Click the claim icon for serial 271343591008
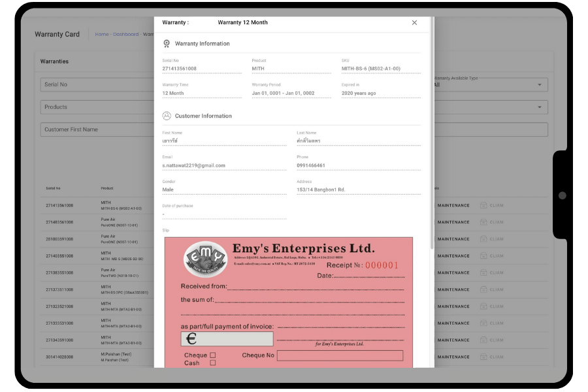The width and height of the screenshot is (588, 392). click(484, 340)
